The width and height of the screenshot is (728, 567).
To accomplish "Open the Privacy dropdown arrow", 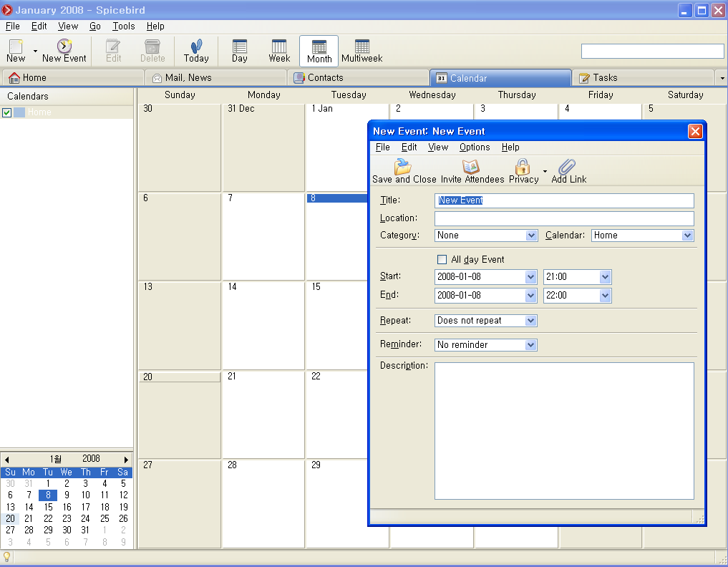I will click(545, 171).
